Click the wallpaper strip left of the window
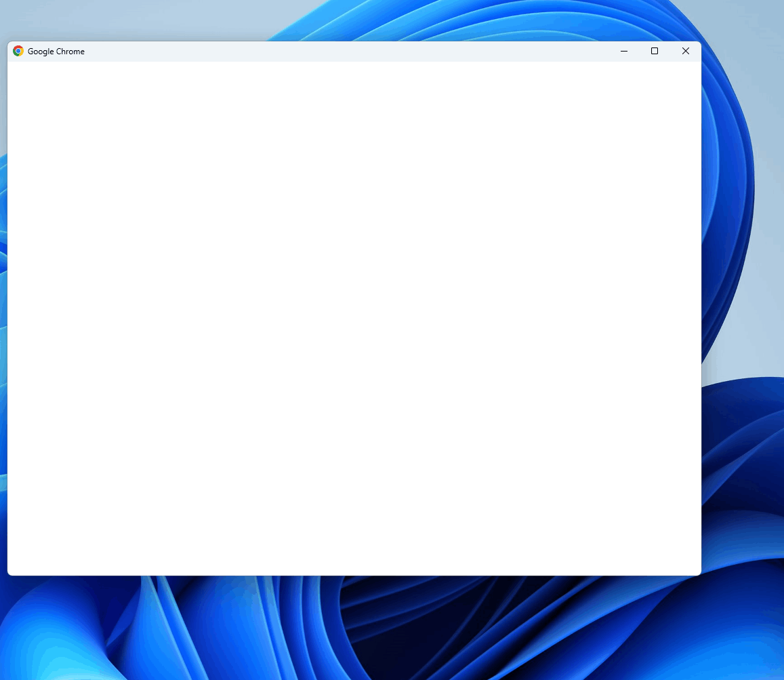Viewport: 784px width, 680px height. (3, 305)
